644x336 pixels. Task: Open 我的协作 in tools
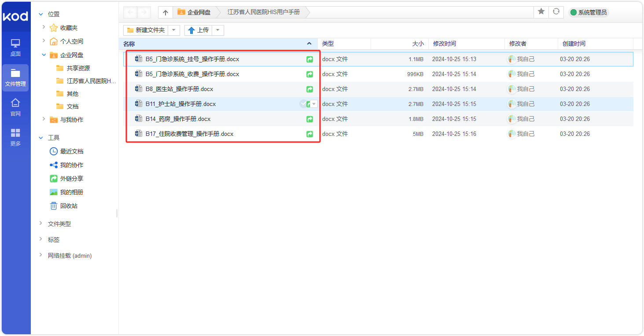tap(66, 165)
